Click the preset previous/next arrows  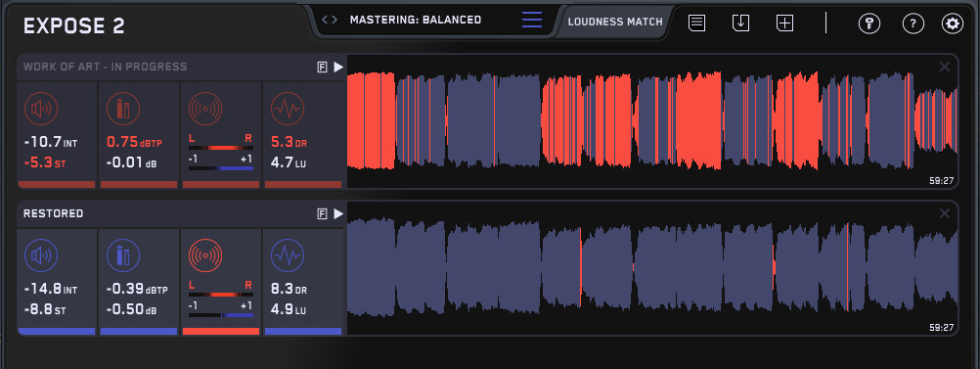click(330, 20)
